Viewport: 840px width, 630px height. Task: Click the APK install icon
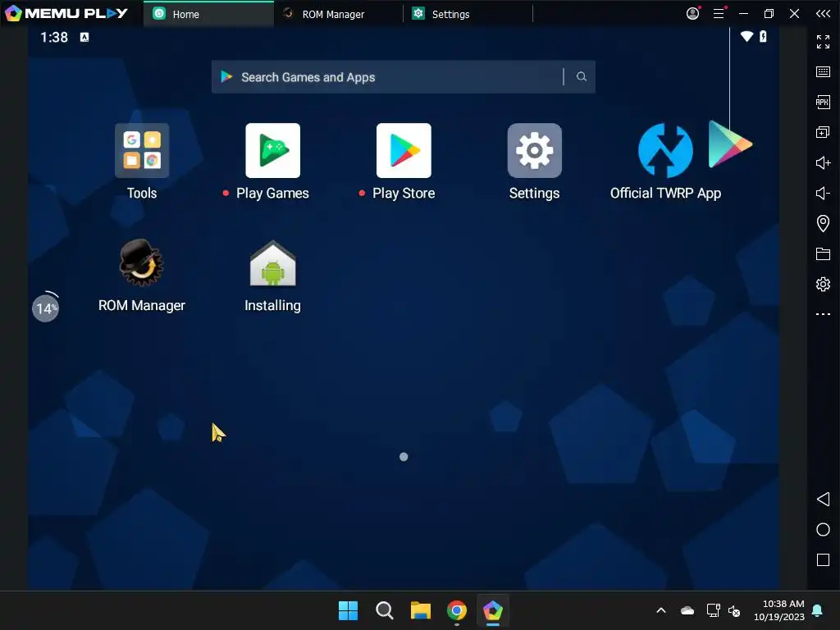823,102
